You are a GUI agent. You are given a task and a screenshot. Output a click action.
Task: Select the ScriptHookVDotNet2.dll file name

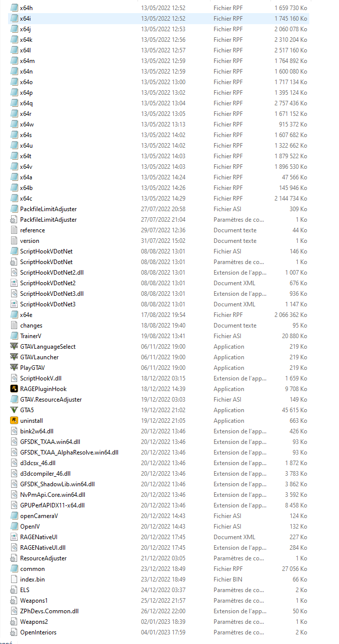[52, 272]
